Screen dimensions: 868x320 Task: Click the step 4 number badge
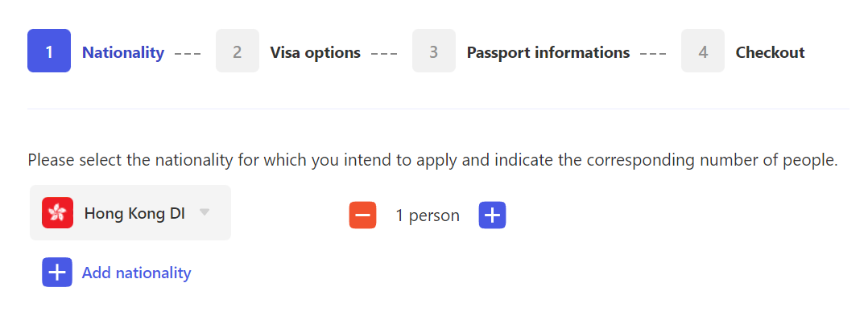tap(702, 51)
